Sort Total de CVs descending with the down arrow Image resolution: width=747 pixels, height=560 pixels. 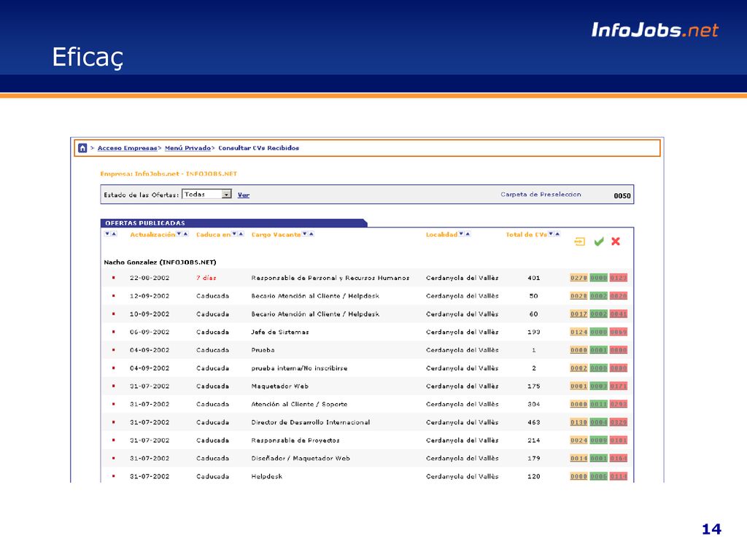pos(551,234)
